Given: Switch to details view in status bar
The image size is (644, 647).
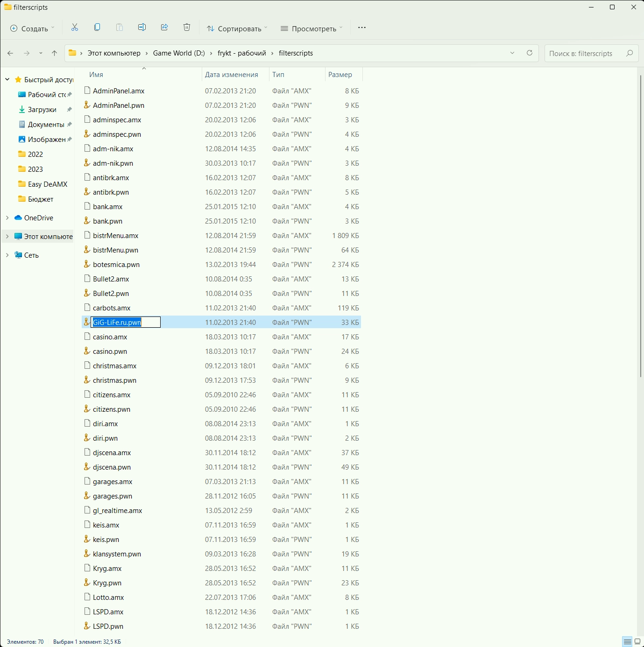Looking at the screenshot, I should 627,641.
